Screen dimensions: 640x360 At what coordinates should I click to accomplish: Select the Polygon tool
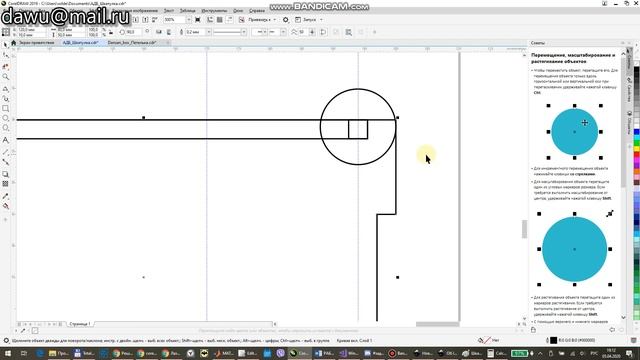(5, 128)
